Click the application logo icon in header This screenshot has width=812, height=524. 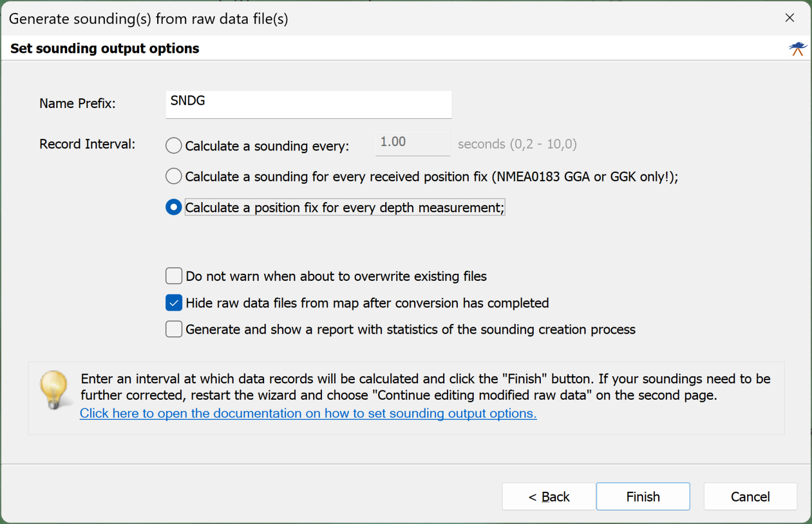point(798,49)
